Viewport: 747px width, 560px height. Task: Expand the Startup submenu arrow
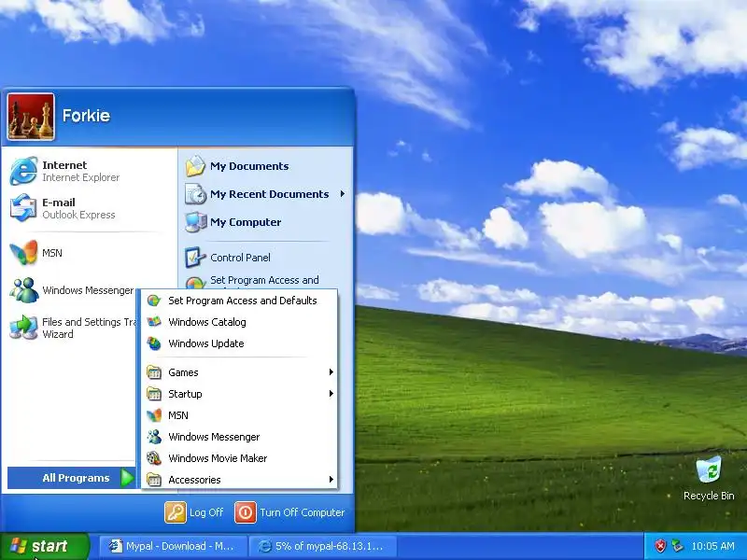click(x=331, y=393)
